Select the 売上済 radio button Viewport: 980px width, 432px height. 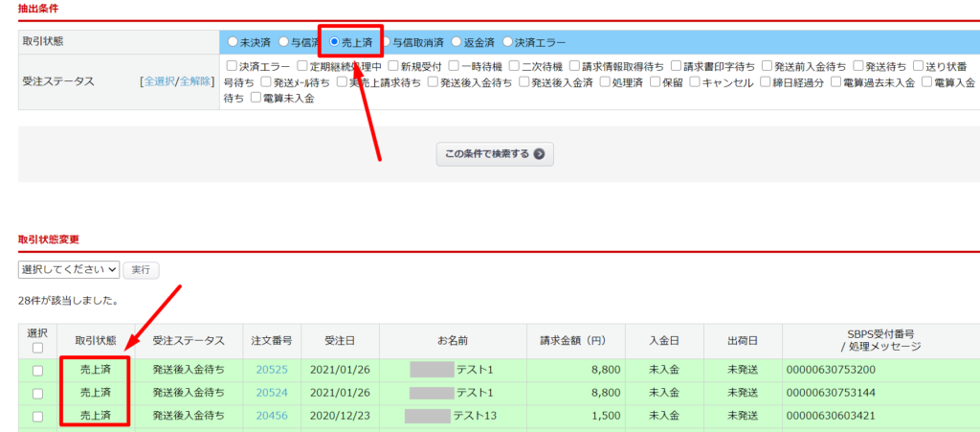point(334,42)
